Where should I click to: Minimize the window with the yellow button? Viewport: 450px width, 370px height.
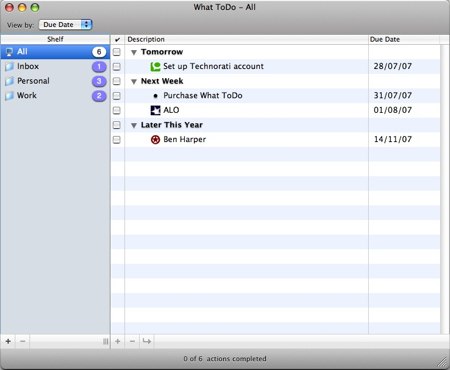22,7
